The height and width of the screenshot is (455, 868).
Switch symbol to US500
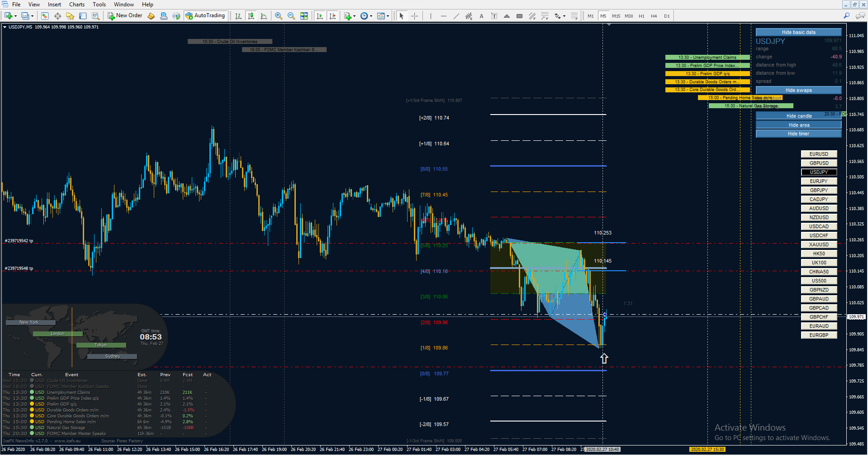click(x=819, y=281)
